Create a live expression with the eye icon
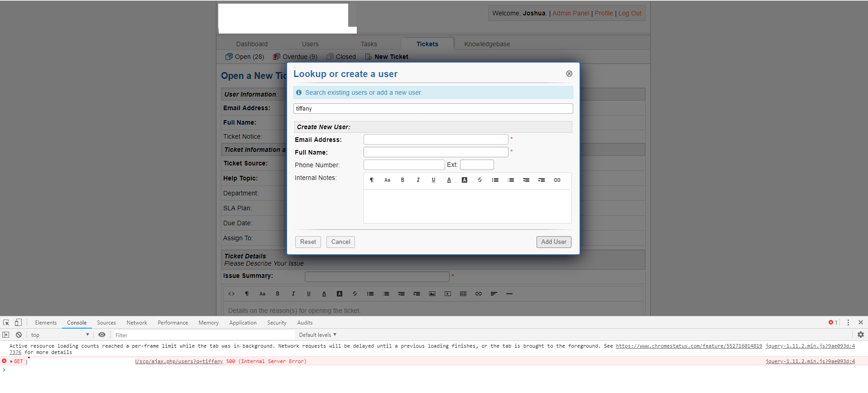 pos(102,335)
